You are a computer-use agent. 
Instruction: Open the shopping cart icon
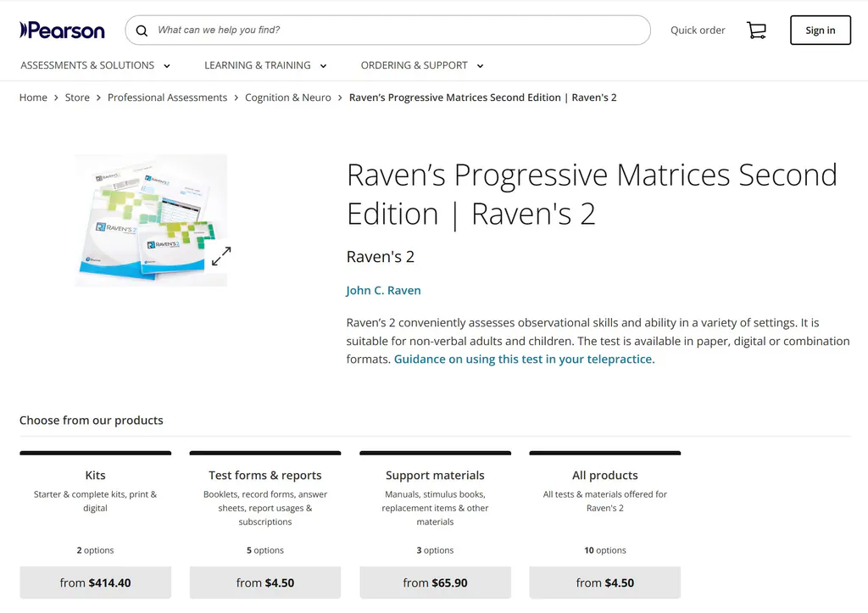pos(756,29)
